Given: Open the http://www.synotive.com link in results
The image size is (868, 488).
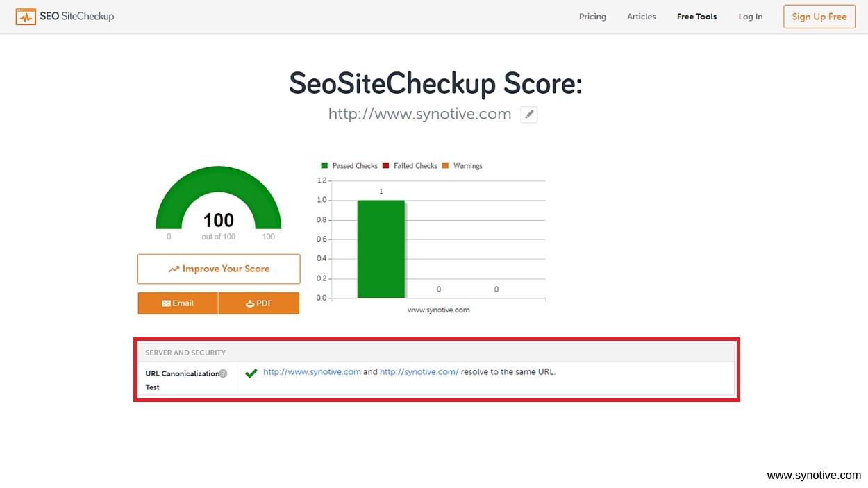Looking at the screenshot, I should click(x=312, y=372).
